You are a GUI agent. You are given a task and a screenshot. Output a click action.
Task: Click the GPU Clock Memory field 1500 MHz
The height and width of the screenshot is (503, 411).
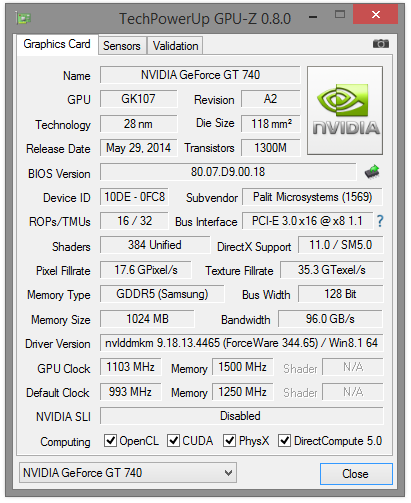tap(243, 367)
